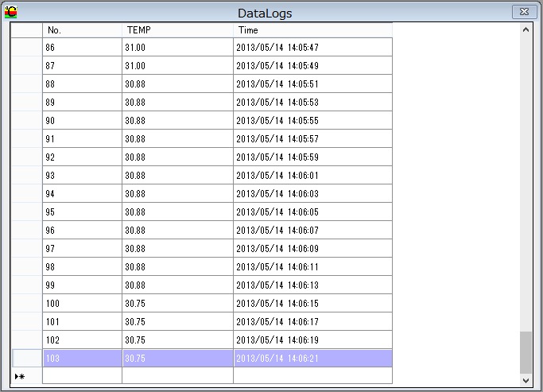Close the DataLogs window
The image size is (543, 392).
[522, 12]
